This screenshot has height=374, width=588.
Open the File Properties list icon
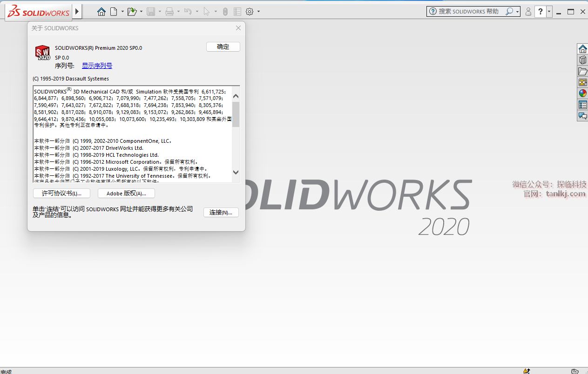click(237, 12)
